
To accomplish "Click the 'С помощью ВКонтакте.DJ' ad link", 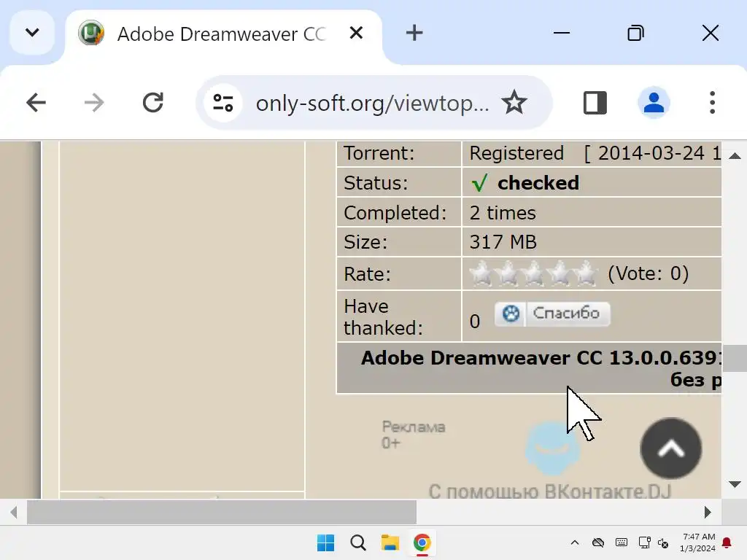I will point(550,491).
